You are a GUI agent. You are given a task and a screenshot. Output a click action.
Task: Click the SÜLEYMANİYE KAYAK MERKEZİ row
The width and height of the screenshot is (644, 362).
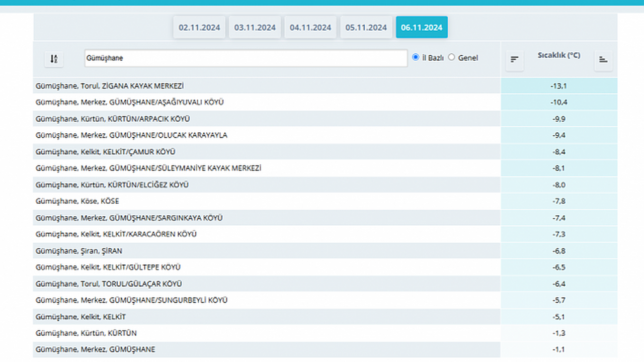click(x=148, y=168)
